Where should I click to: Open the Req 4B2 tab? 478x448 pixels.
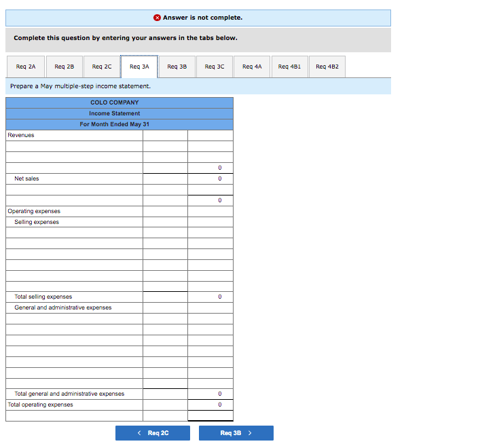click(x=327, y=67)
